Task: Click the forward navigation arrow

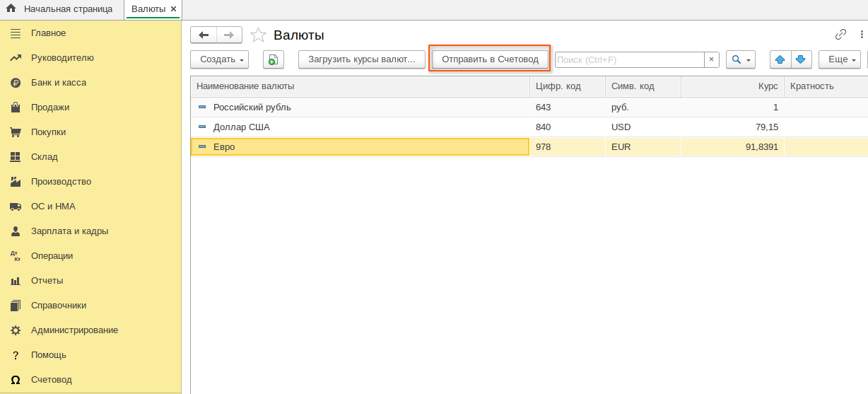Action: coord(229,35)
